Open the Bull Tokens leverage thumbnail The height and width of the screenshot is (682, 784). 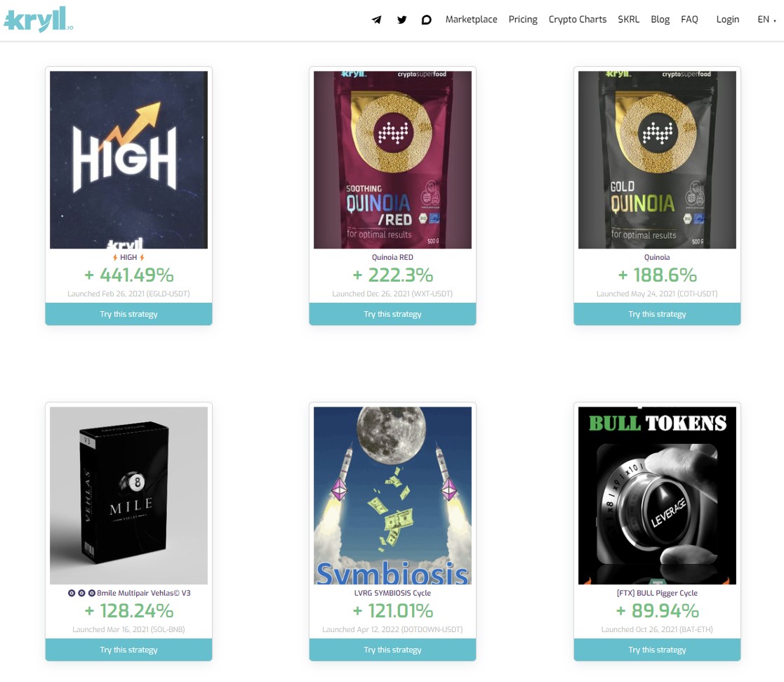(657, 495)
